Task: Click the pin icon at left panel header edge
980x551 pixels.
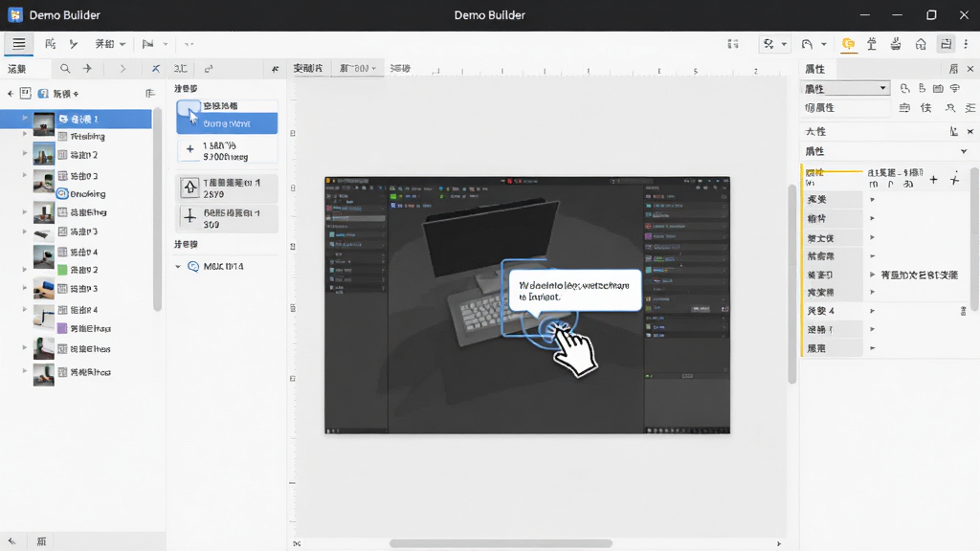Action: pos(275,69)
